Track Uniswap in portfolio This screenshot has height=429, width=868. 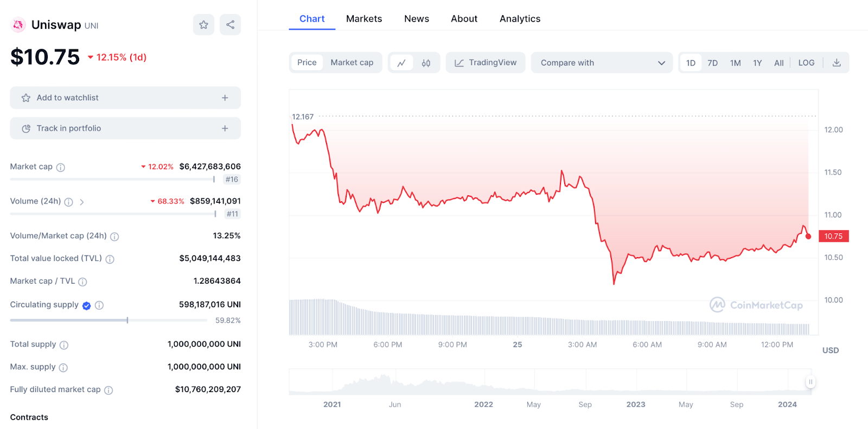[x=125, y=129]
